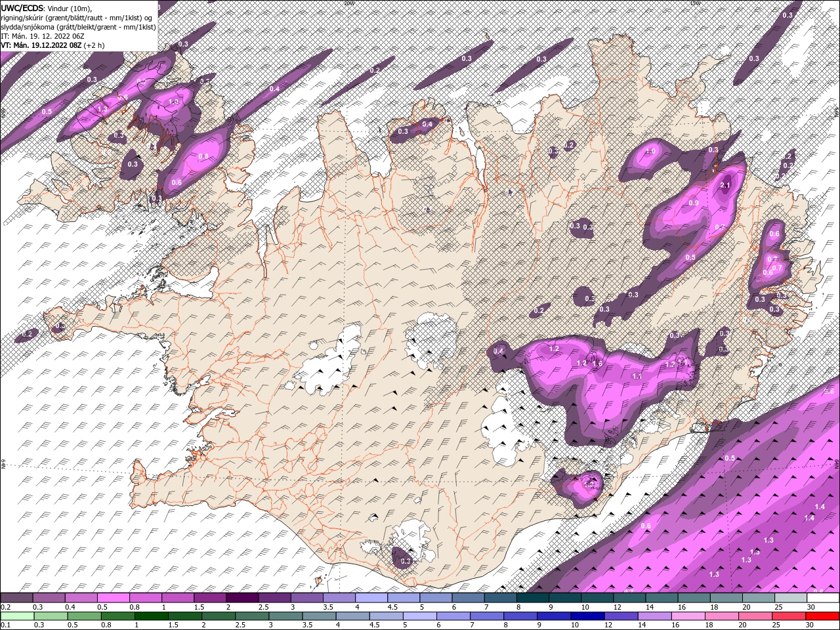Click the darkest green lower swatch at 1
The image size is (840, 630).
150,616
